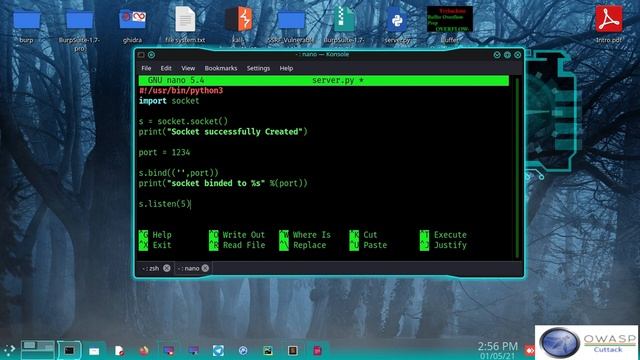Image resolution: width=640 pixels, height=360 pixels.
Task: Click the 'import socket' code line
Action: pos(169,101)
